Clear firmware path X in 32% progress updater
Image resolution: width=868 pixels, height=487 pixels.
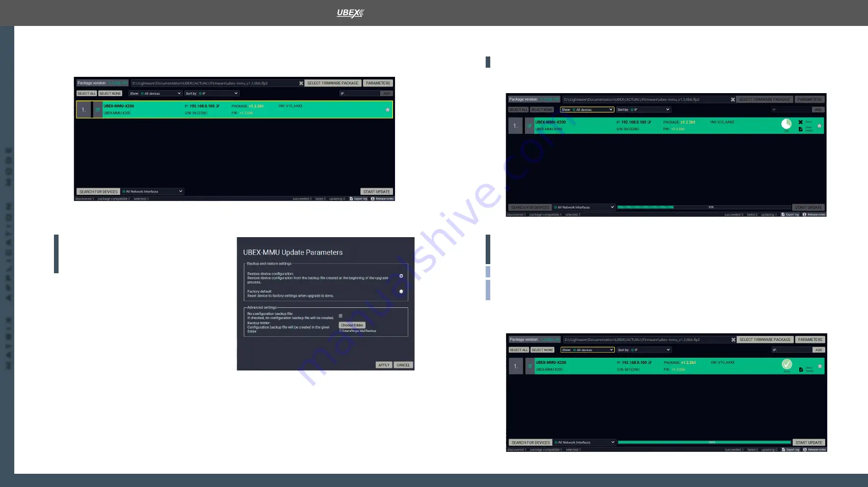[733, 99]
